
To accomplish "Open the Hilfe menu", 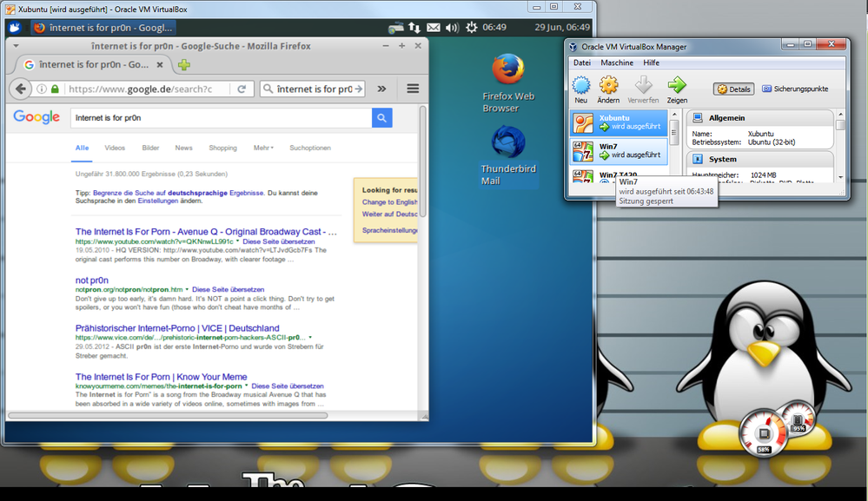I will [x=651, y=63].
